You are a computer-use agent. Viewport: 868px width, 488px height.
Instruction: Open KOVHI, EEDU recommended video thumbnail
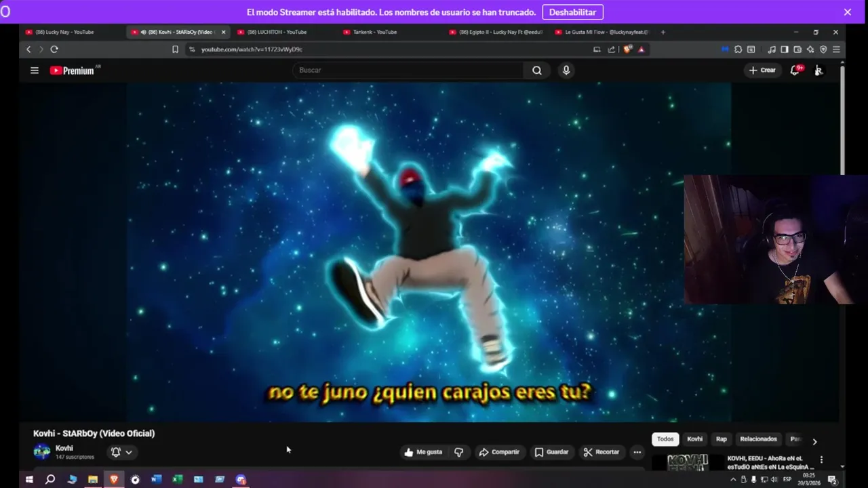point(687,462)
